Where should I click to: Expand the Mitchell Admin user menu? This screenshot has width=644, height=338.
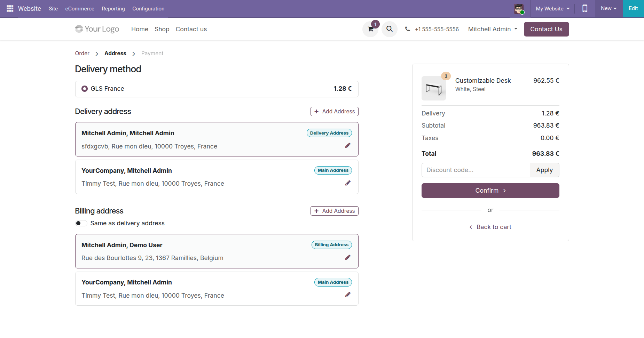coord(493,29)
